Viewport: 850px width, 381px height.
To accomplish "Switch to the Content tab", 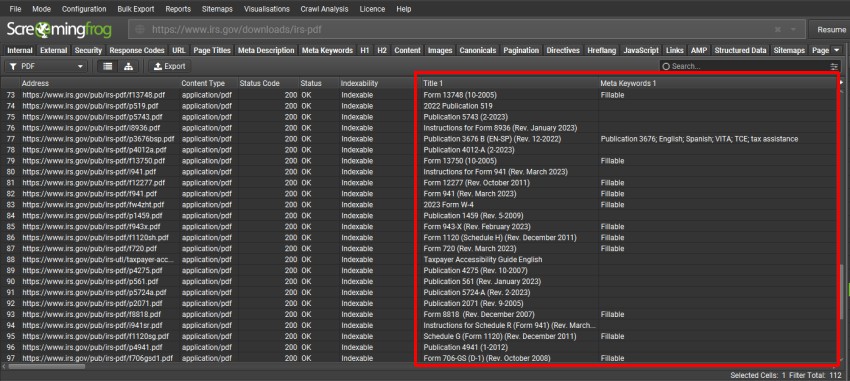I will (408, 50).
